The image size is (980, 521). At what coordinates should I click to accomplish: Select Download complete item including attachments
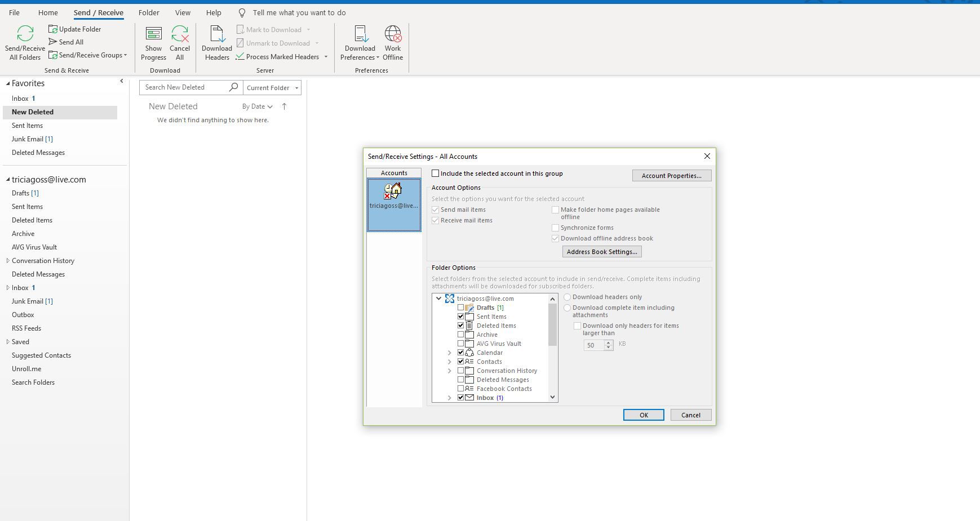567,308
